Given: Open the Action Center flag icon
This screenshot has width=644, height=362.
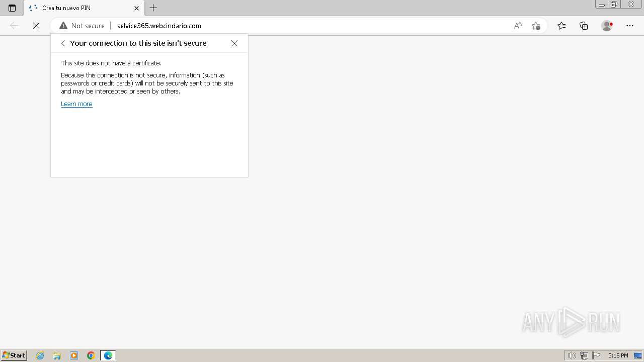Looking at the screenshot, I should [x=596, y=355].
